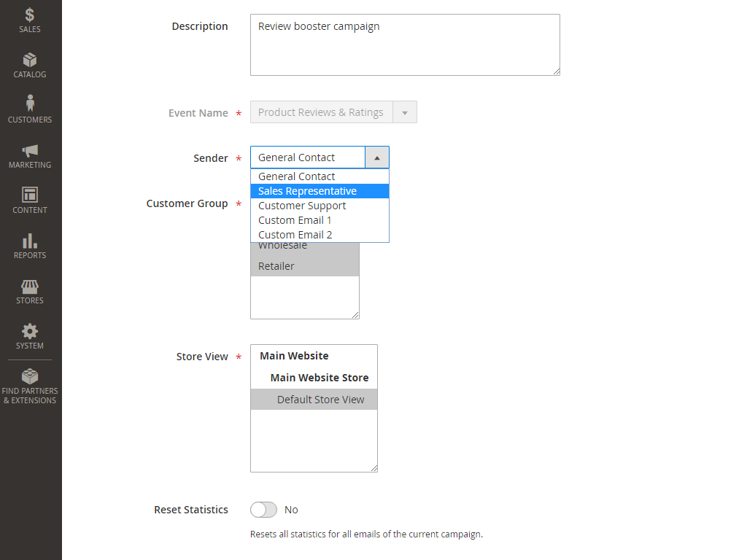Grab the Description textarea resize handle
This screenshot has width=747, height=560.
(557, 72)
